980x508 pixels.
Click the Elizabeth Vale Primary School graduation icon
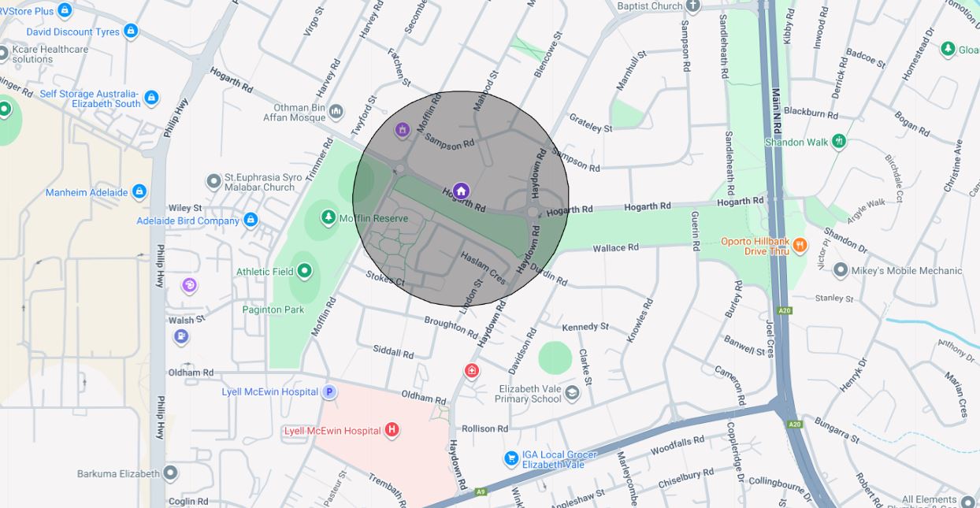coord(571,394)
